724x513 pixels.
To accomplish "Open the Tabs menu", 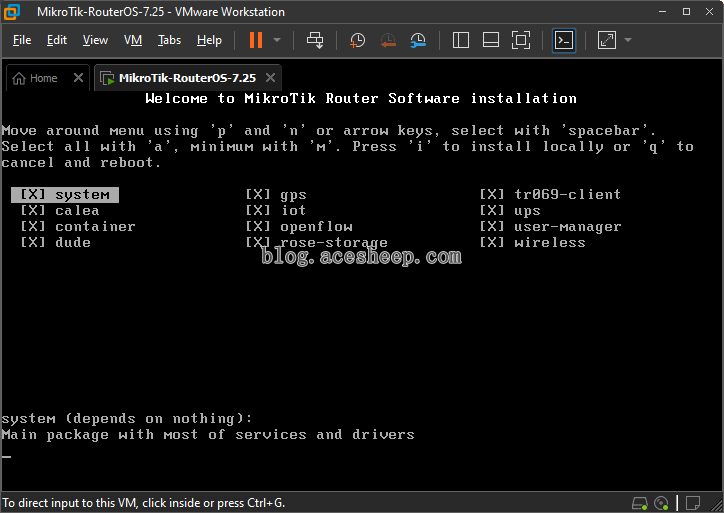I will [169, 40].
